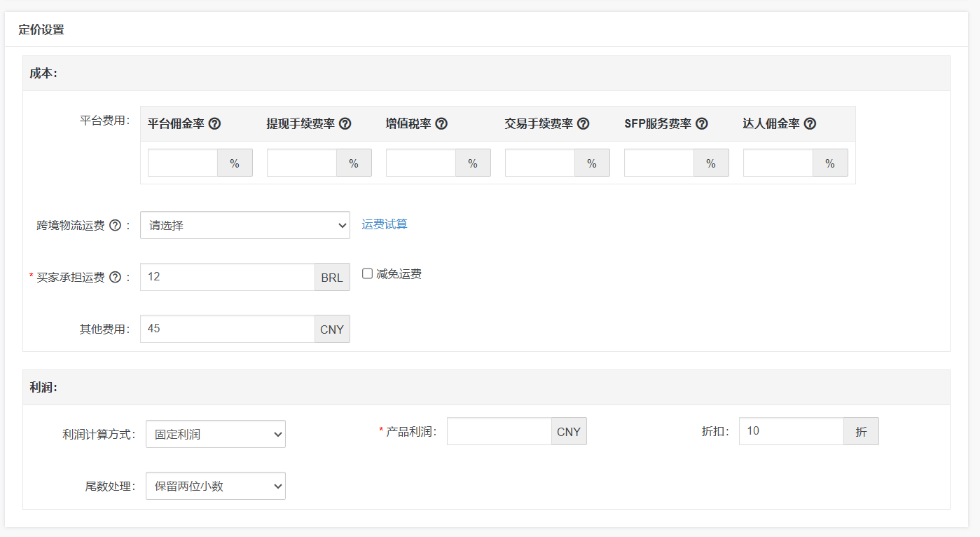The width and height of the screenshot is (980, 537).
Task: Click the 达人佣金率 column header text
Action: point(771,124)
